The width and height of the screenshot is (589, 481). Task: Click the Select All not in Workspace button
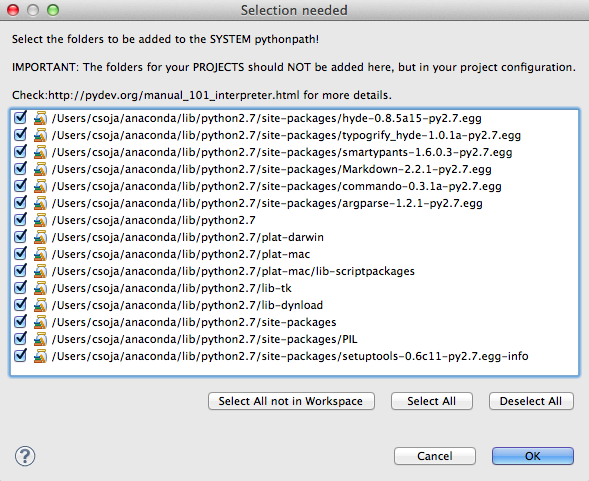coord(291,401)
